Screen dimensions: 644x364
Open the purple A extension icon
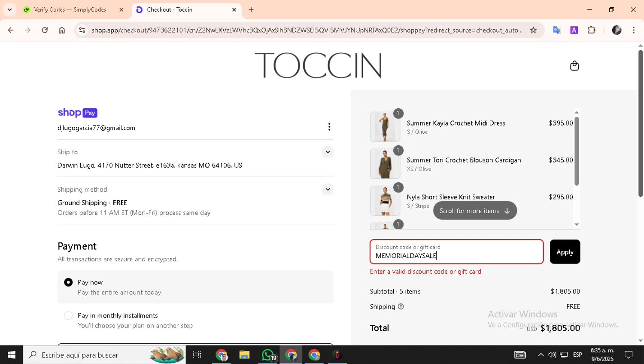click(574, 30)
